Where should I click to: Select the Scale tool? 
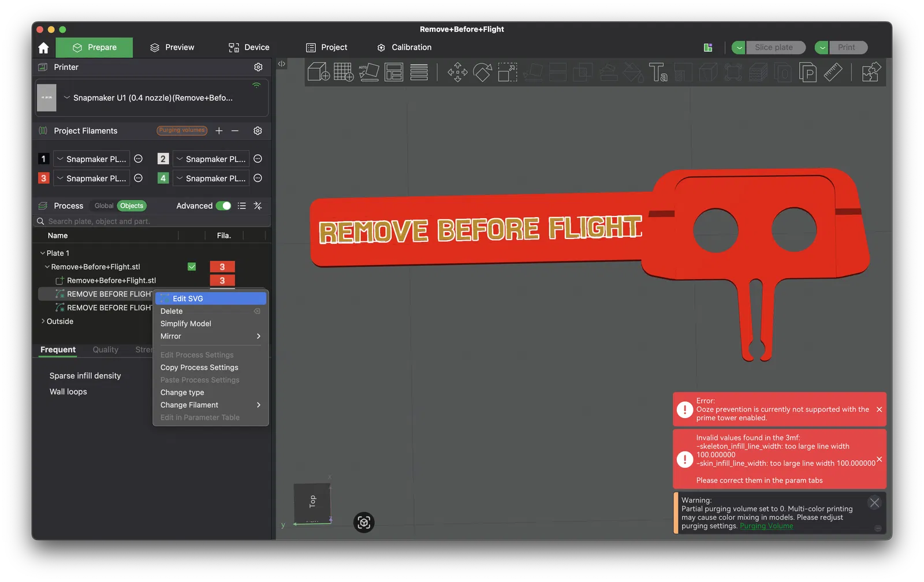point(508,72)
